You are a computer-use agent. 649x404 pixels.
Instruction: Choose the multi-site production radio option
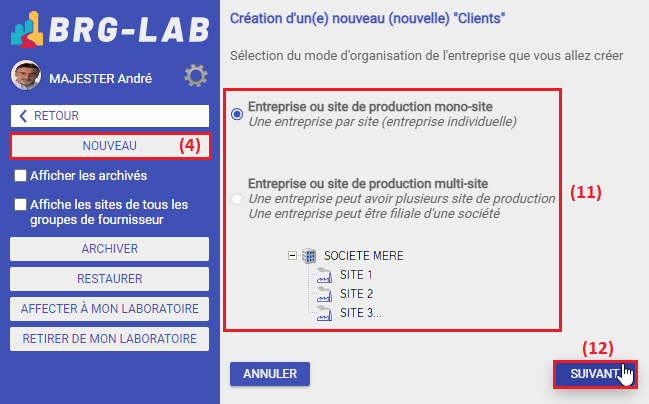click(x=237, y=199)
